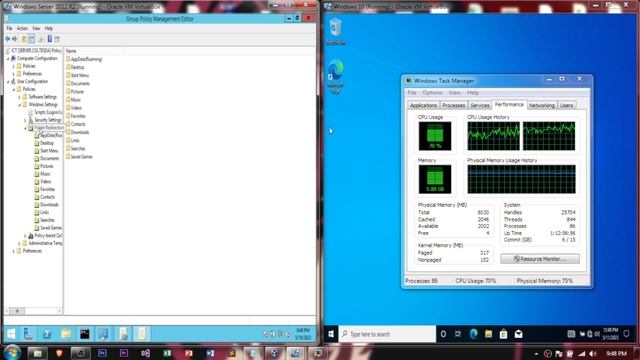Switch to the Processes tab in Task Manager
Image resolution: width=640 pixels, height=360 pixels.
(453, 105)
